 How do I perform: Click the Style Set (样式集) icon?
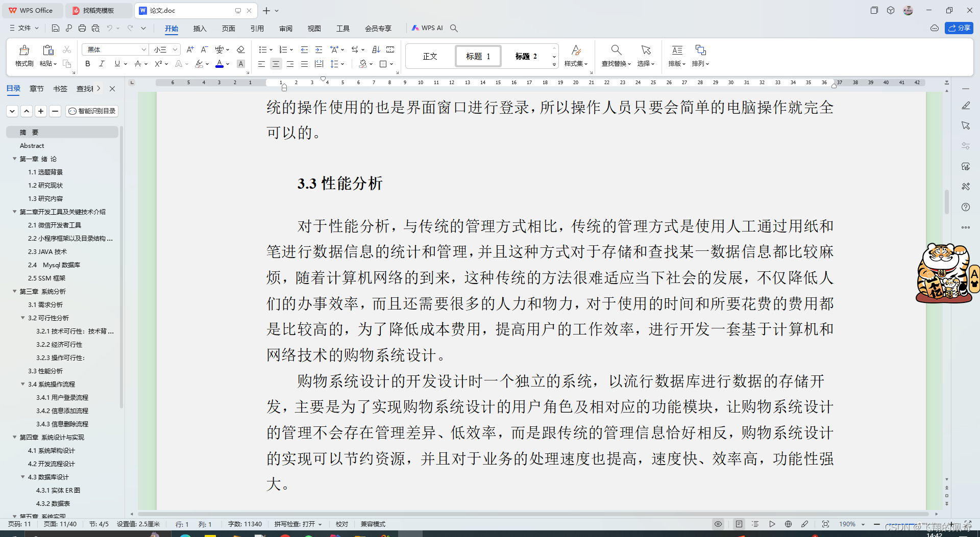coord(576,50)
